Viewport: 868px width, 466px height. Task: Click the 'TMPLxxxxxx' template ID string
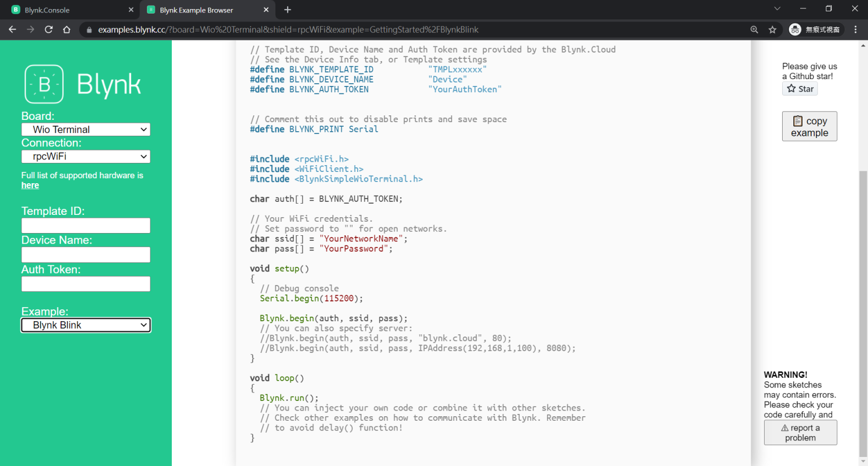pos(457,70)
